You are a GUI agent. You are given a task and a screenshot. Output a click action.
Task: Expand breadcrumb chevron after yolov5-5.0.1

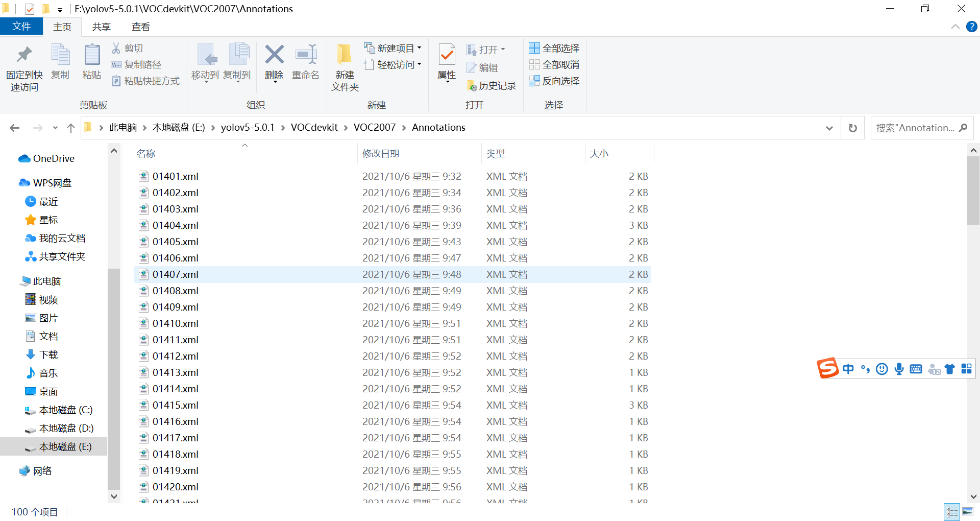283,128
